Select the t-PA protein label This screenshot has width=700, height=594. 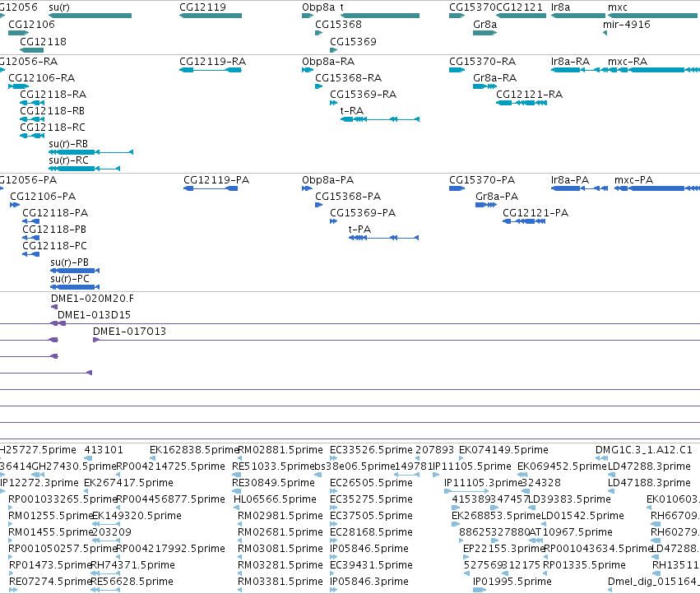359,229
